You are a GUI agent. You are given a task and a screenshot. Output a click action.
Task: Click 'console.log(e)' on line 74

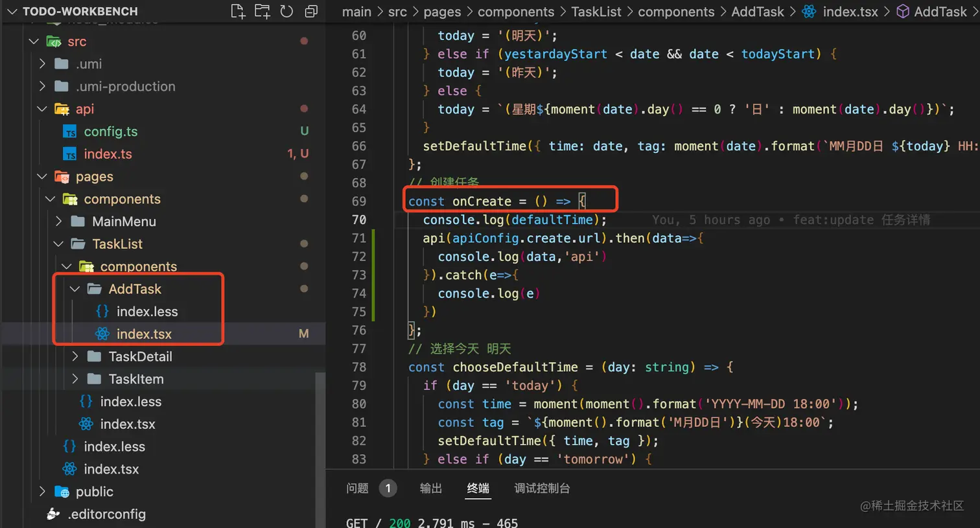coord(489,293)
